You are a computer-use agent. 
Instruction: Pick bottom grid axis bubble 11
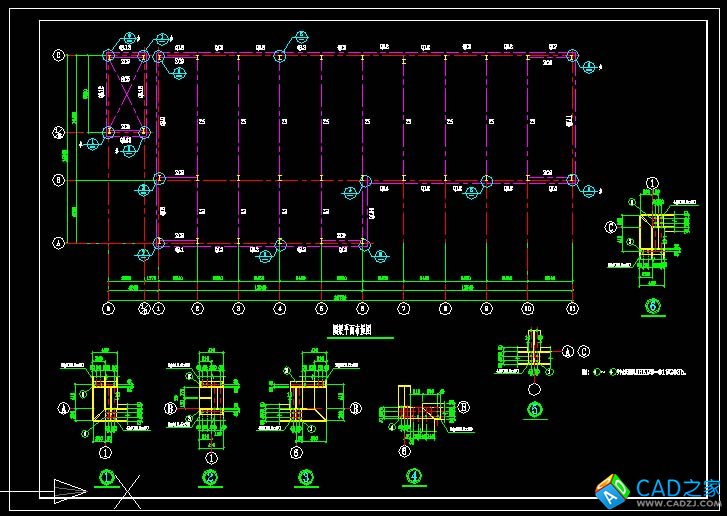(571, 309)
